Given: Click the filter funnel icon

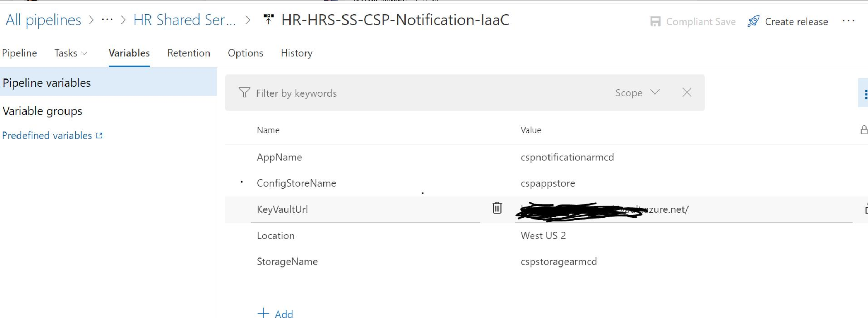Looking at the screenshot, I should tap(244, 92).
